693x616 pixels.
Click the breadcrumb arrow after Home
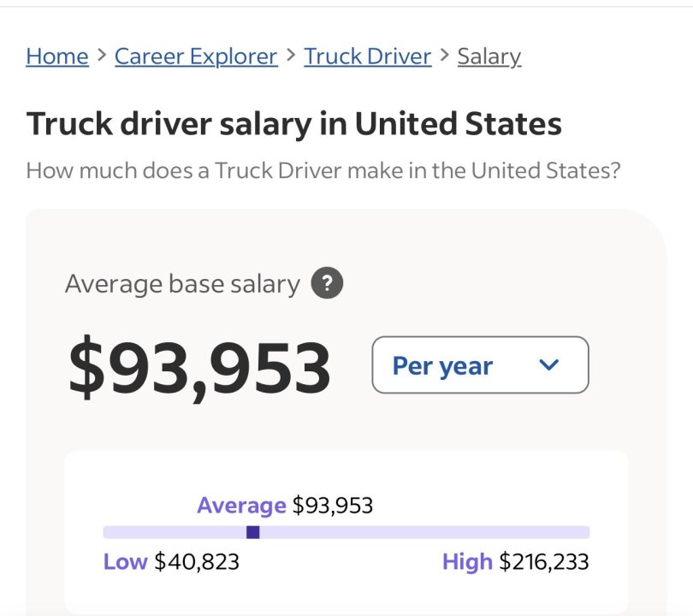(101, 56)
